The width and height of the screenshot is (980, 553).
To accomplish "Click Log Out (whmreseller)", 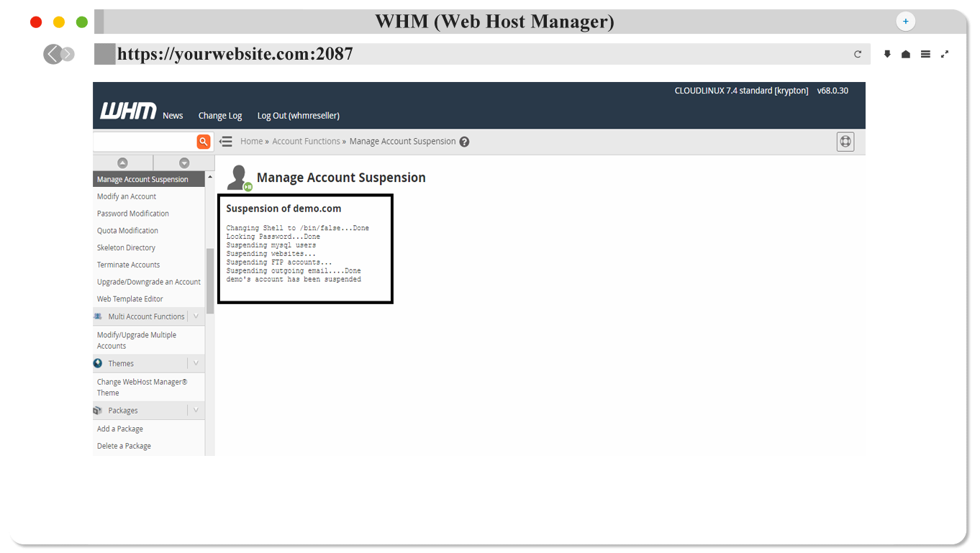I will click(299, 116).
